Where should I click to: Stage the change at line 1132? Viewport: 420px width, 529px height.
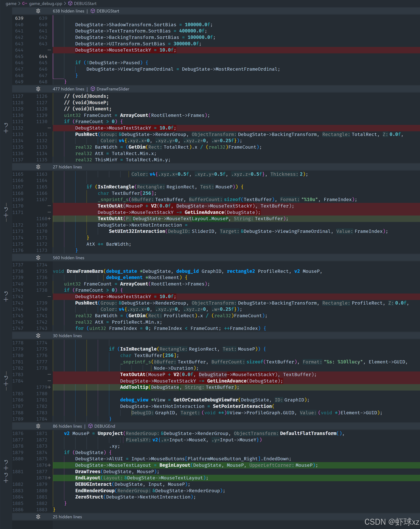point(6,131)
